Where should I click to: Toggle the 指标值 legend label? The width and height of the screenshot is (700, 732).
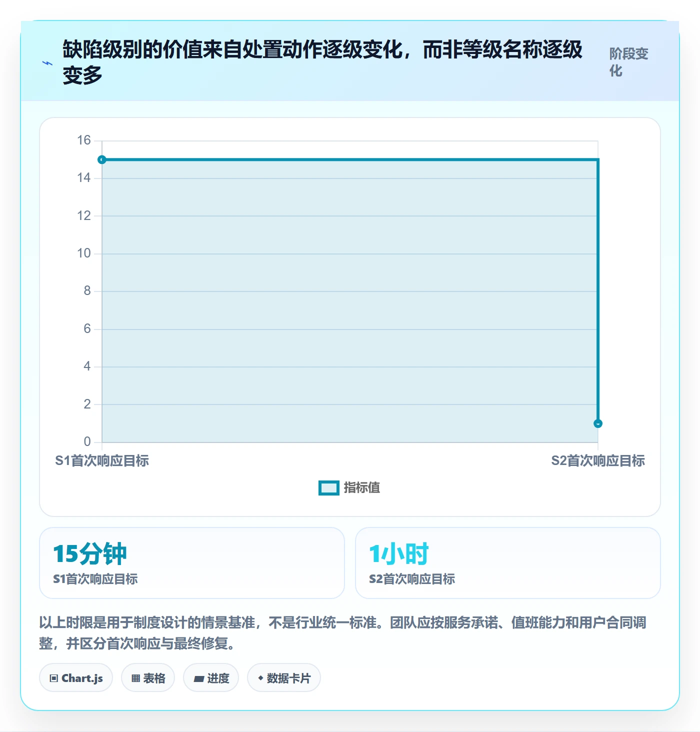click(362, 488)
